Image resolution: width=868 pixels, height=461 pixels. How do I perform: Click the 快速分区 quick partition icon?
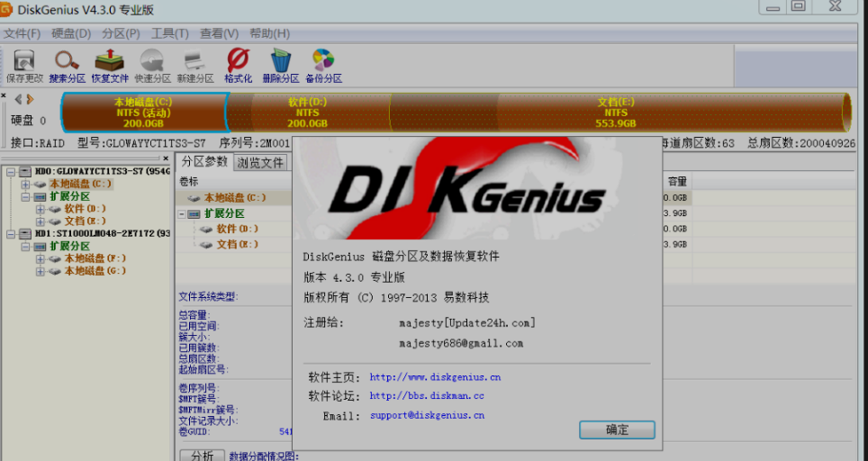[x=152, y=67]
